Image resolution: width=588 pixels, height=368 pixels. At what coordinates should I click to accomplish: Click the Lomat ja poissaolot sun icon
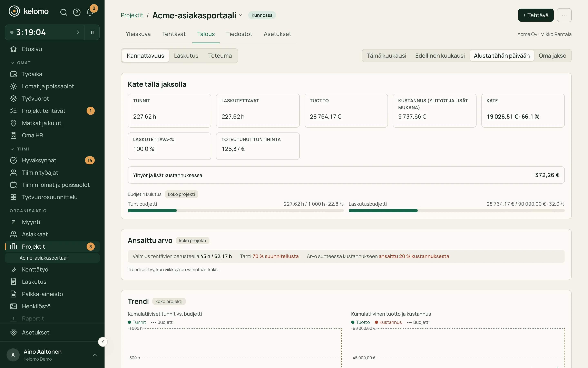click(13, 86)
